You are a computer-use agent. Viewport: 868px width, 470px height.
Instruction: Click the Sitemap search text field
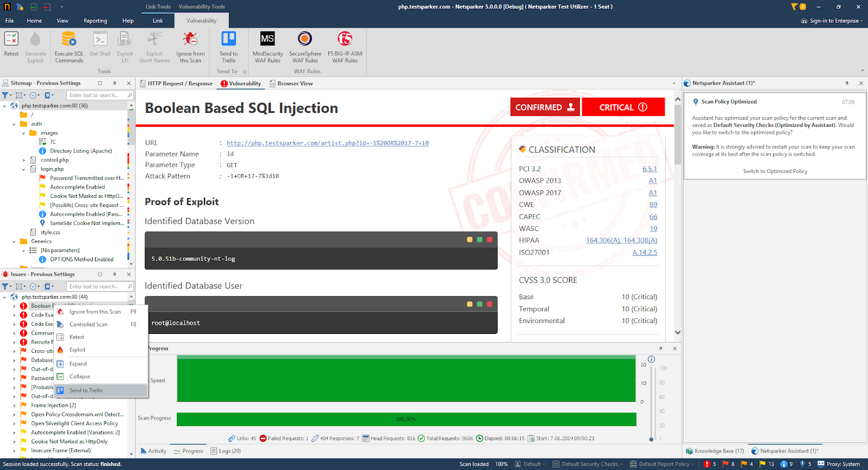97,95
